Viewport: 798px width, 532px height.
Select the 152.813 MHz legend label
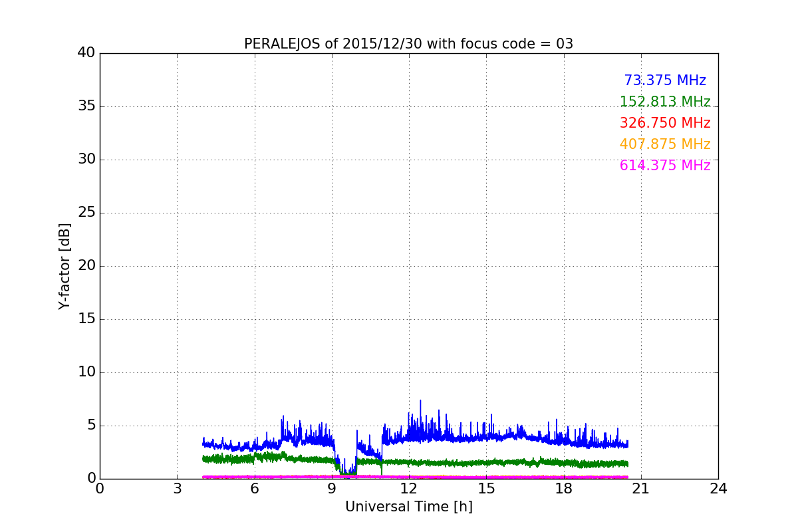(665, 102)
